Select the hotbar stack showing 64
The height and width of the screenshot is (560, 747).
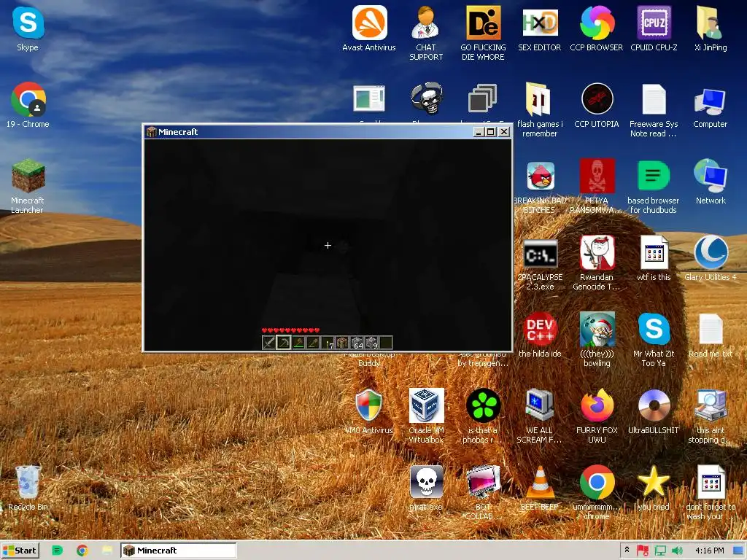pyautogui.click(x=357, y=343)
